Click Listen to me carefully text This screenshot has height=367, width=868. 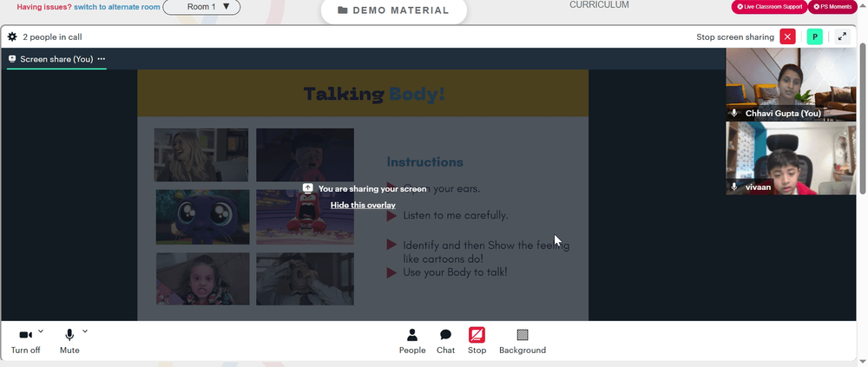pyautogui.click(x=456, y=215)
